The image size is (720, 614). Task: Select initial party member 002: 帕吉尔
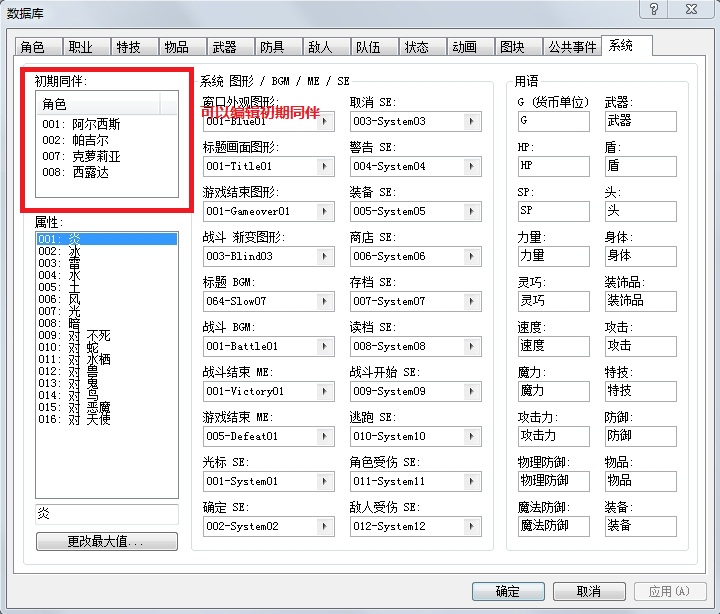[x=107, y=140]
